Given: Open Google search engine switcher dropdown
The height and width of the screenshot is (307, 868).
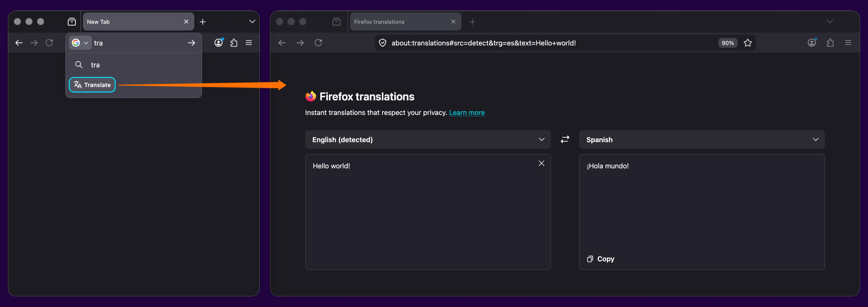Looking at the screenshot, I should click(80, 43).
